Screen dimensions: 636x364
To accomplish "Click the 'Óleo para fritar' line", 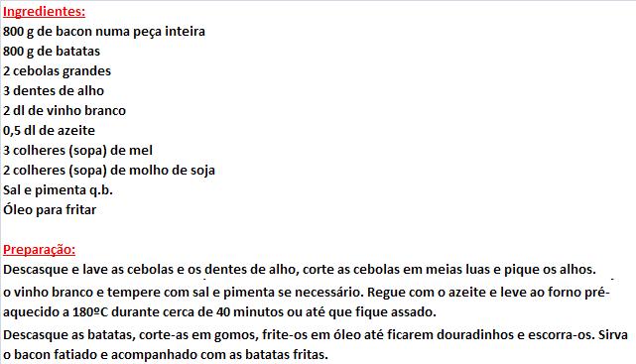I will pyautogui.click(x=50, y=209).
